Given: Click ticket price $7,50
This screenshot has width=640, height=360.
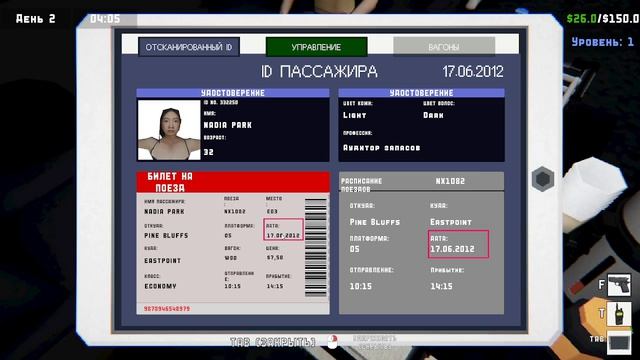Looking at the screenshot, I should coord(275,258).
